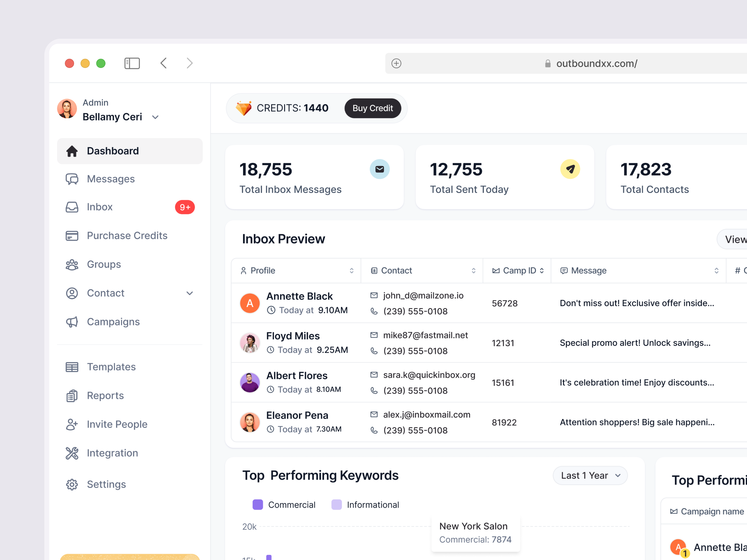The height and width of the screenshot is (560, 747).
Task: Click the diamond credits icon
Action: click(244, 108)
